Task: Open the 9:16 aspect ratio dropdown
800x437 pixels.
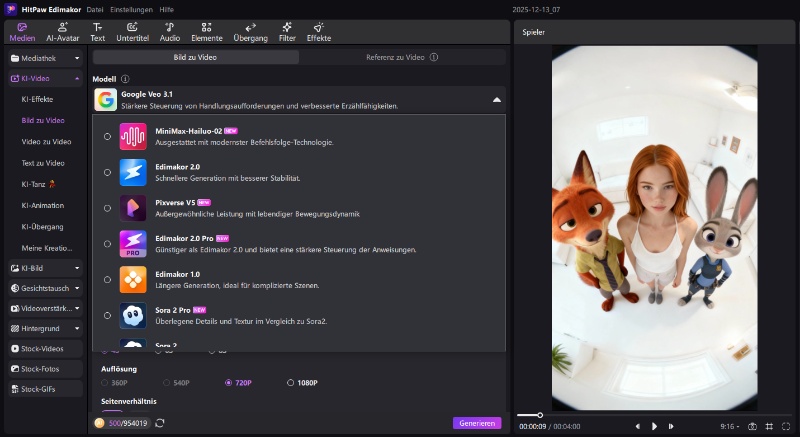Action: (730, 426)
